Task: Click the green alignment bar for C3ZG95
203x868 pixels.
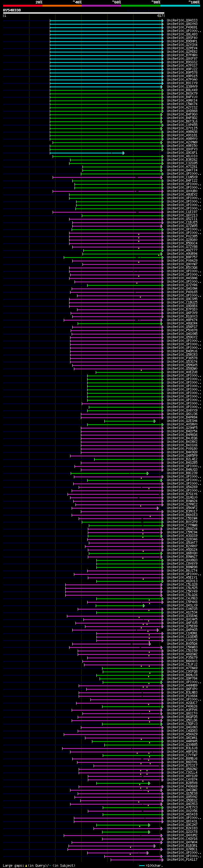Action: coord(116,163)
